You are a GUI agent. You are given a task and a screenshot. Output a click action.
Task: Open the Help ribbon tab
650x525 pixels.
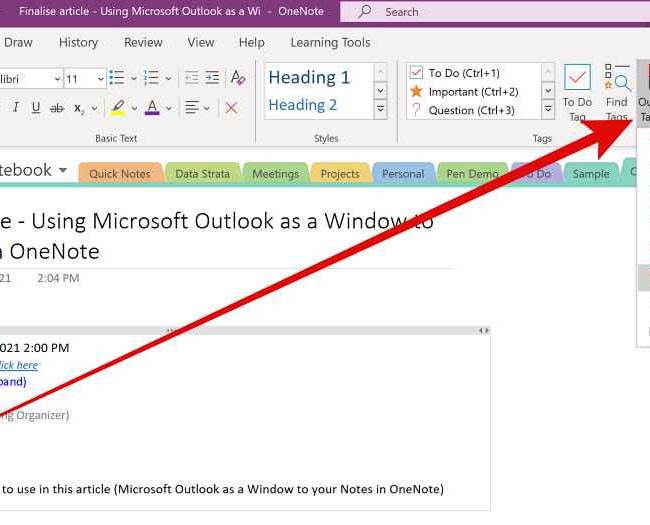point(252,42)
